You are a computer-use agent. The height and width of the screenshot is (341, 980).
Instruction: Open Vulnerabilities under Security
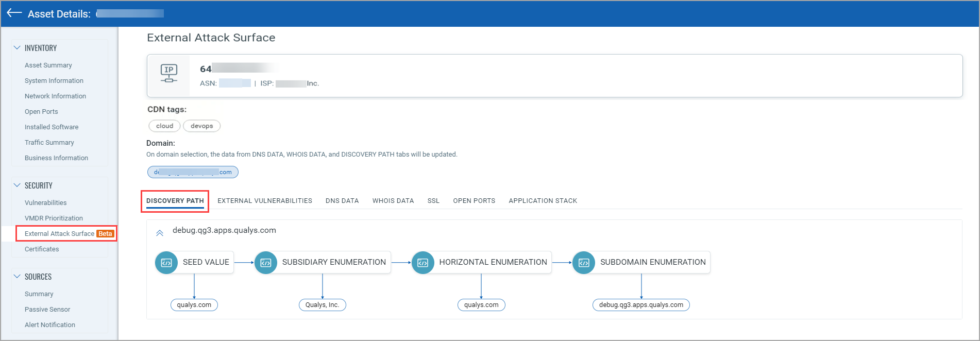46,203
